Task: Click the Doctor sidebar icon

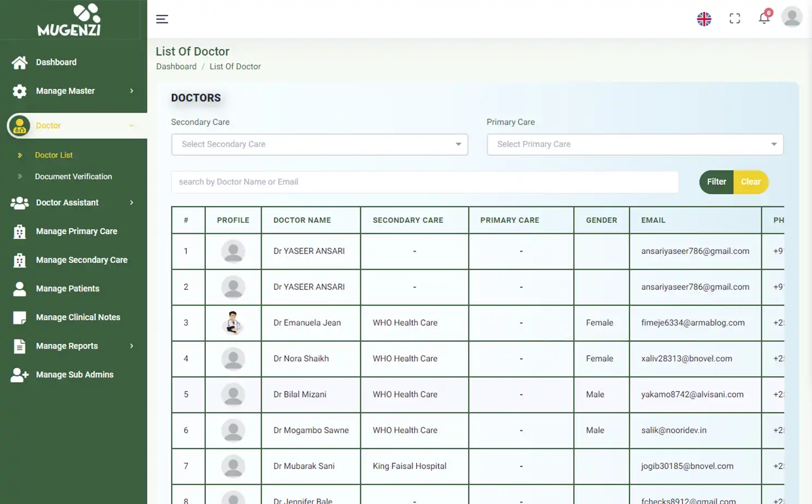Action: click(20, 126)
